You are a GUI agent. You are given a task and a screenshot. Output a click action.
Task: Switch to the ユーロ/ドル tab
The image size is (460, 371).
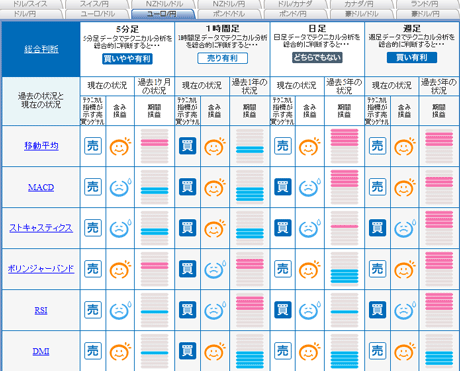(97, 14)
